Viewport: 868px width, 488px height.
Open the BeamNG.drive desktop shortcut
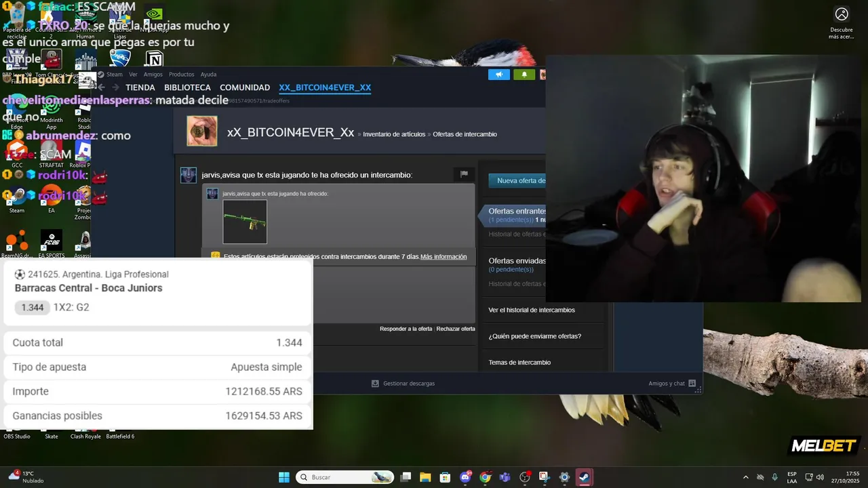coord(16,244)
